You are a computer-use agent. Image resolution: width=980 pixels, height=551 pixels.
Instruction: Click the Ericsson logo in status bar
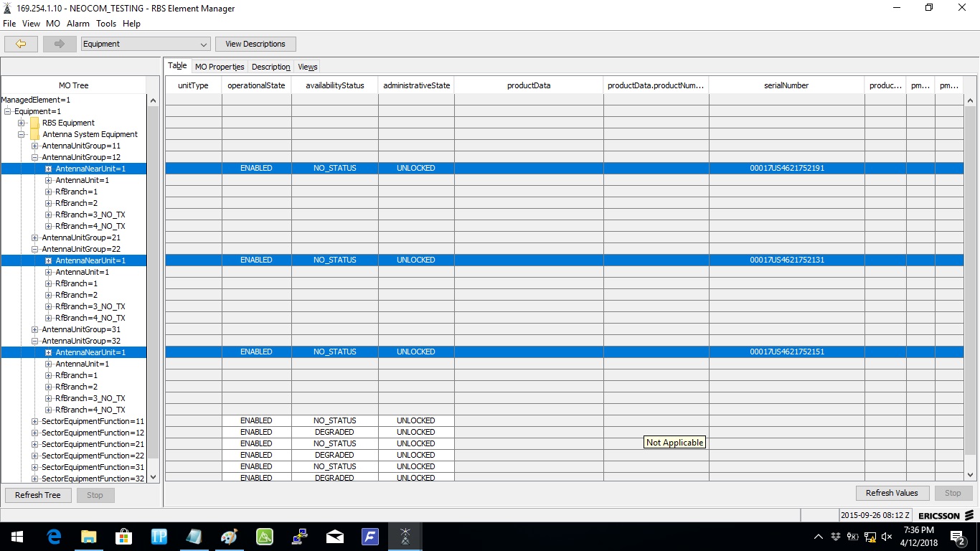click(x=945, y=515)
